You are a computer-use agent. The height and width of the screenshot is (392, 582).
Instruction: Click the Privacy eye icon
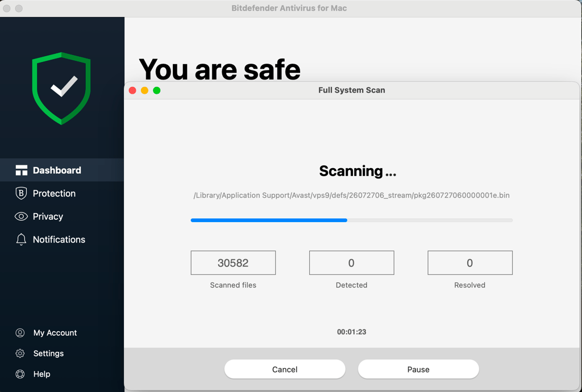[21, 216]
